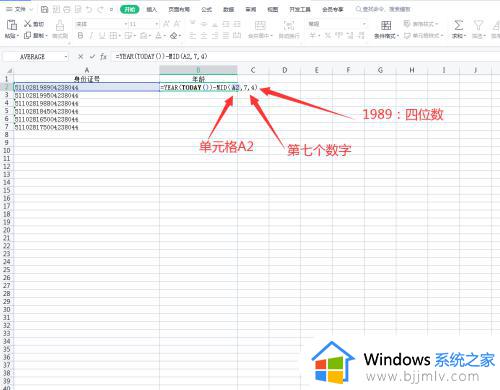Viewport: 500px width, 390px height.
Task: Click the 年龄 header cell B1
Action: point(198,79)
